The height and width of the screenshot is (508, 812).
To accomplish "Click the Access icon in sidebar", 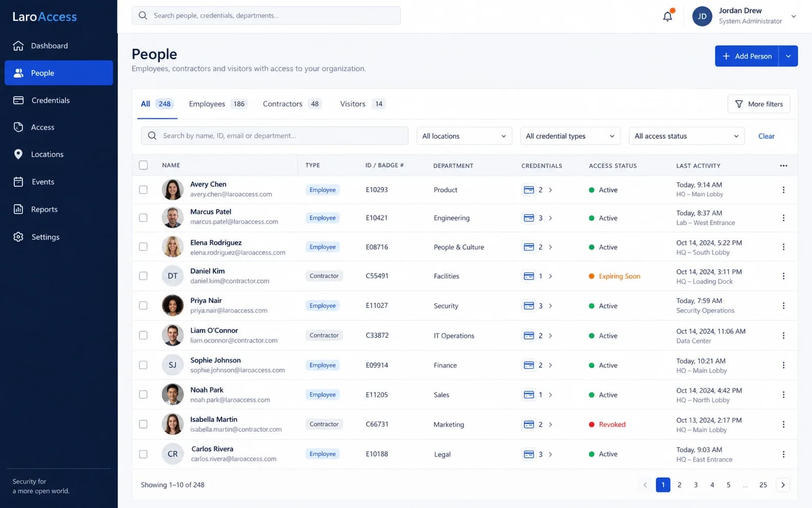I will 18,127.
